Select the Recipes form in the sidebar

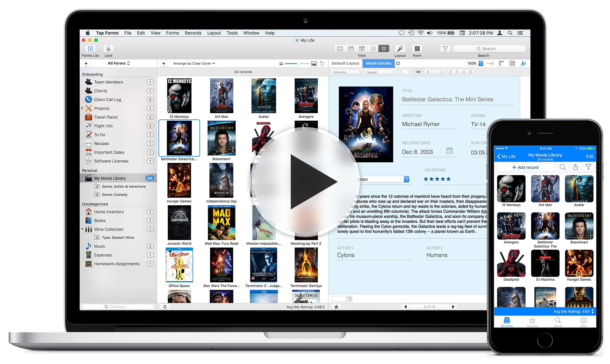101,143
